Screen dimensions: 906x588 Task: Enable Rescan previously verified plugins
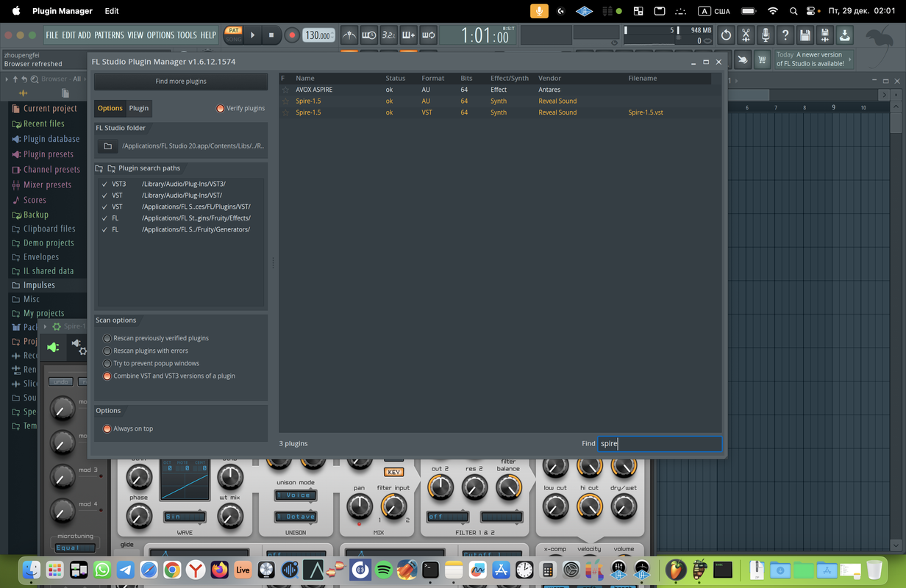click(107, 338)
